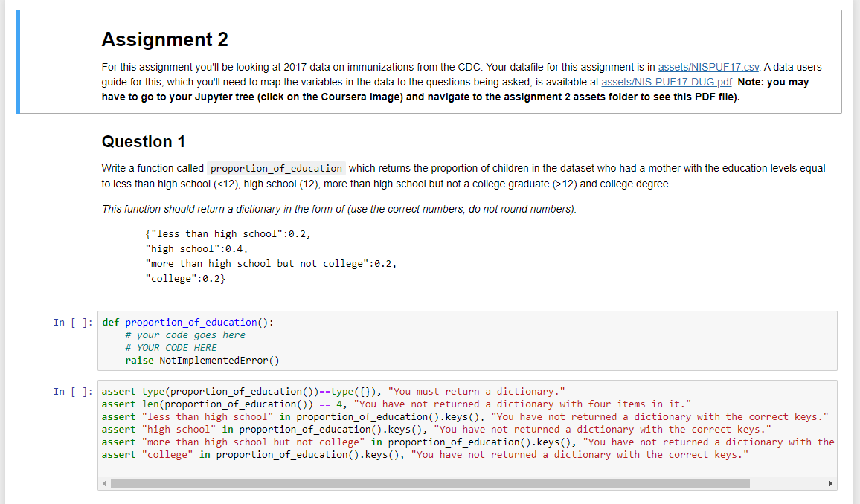The width and height of the screenshot is (860, 504).
Task: Click the inline code 'proportion_of_education' in the question text
Action: click(276, 168)
